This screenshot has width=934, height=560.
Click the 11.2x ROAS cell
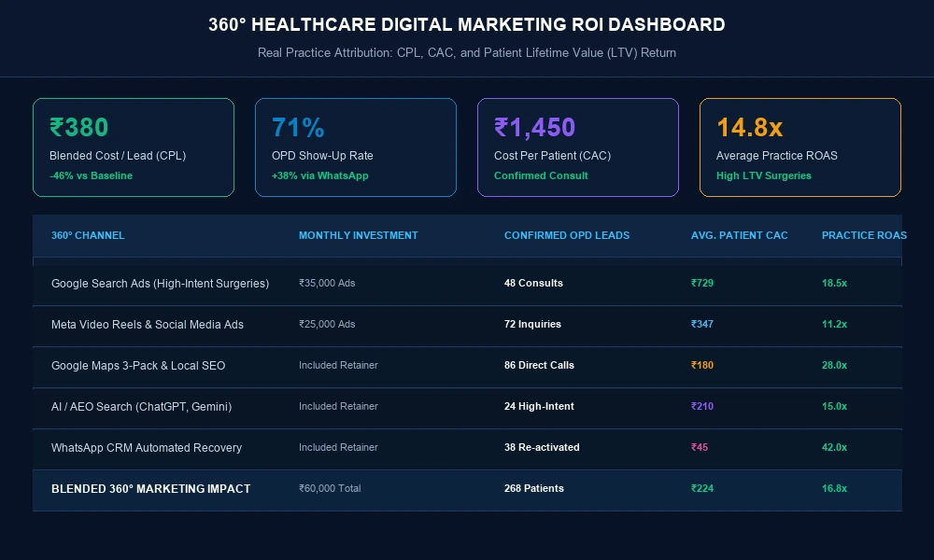click(x=834, y=325)
